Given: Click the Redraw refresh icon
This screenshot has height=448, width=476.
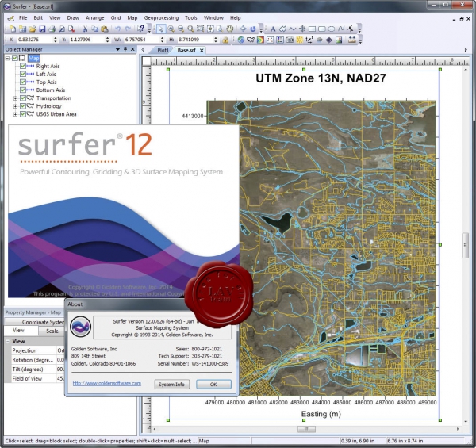Looking at the screenshot, I should click(x=253, y=29).
